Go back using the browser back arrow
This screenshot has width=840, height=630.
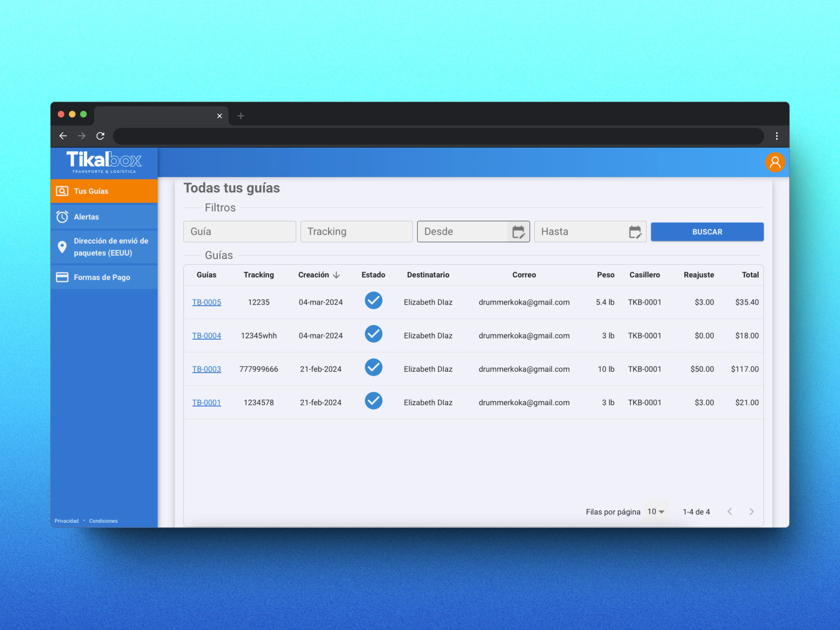63,136
